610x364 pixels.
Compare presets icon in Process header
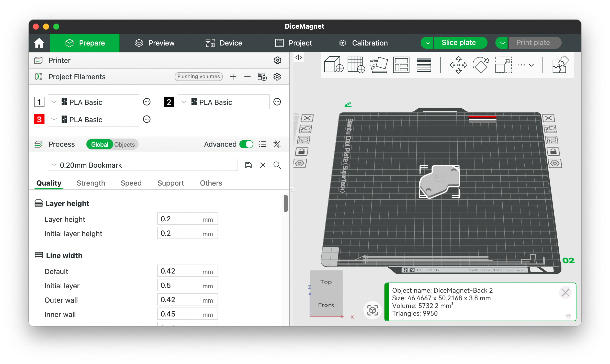pos(277,144)
